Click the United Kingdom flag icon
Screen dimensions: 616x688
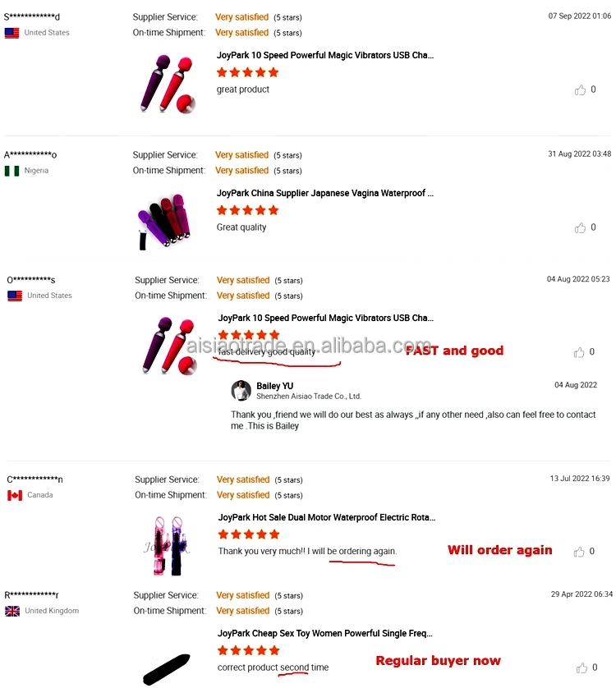tap(12, 612)
